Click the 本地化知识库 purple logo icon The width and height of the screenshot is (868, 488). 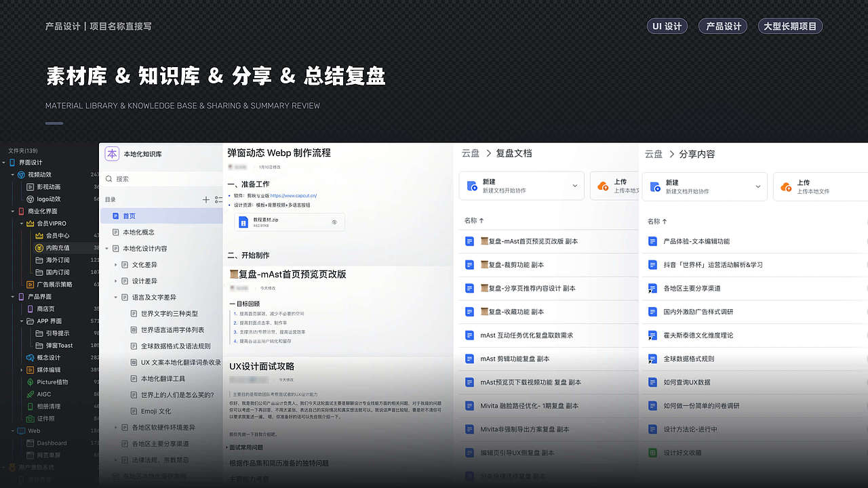pos(112,154)
